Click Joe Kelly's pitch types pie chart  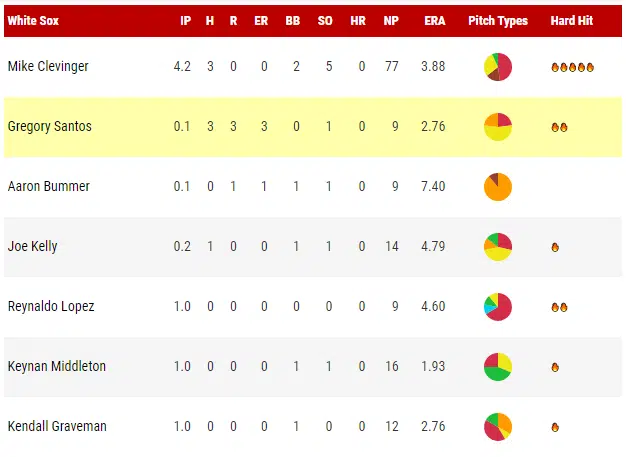point(498,247)
